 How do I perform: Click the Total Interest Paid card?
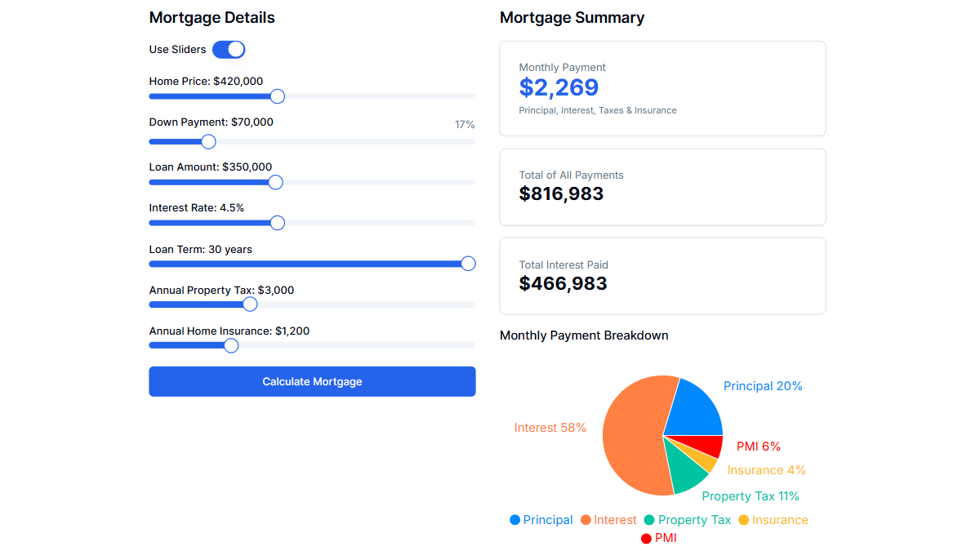point(662,275)
